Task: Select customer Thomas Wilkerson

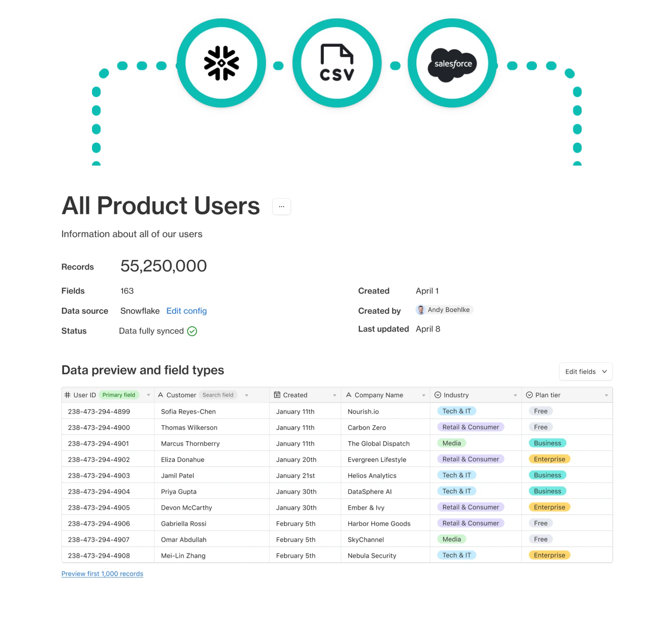Action: click(x=189, y=428)
